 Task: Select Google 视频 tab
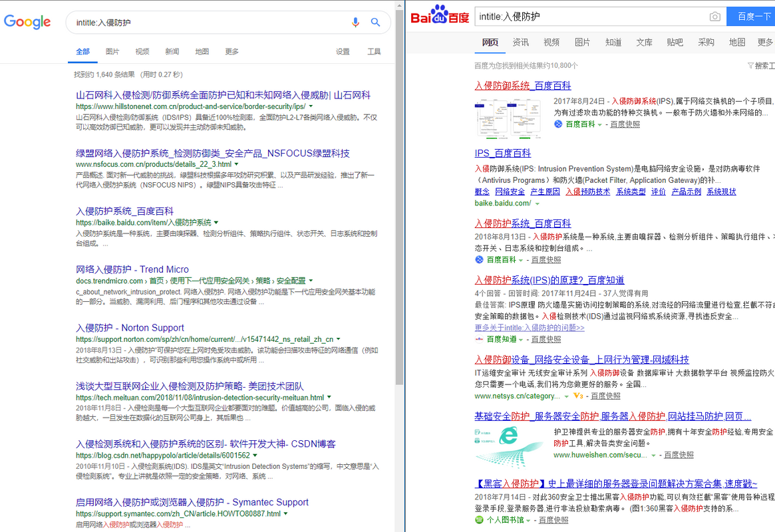pyautogui.click(x=142, y=51)
